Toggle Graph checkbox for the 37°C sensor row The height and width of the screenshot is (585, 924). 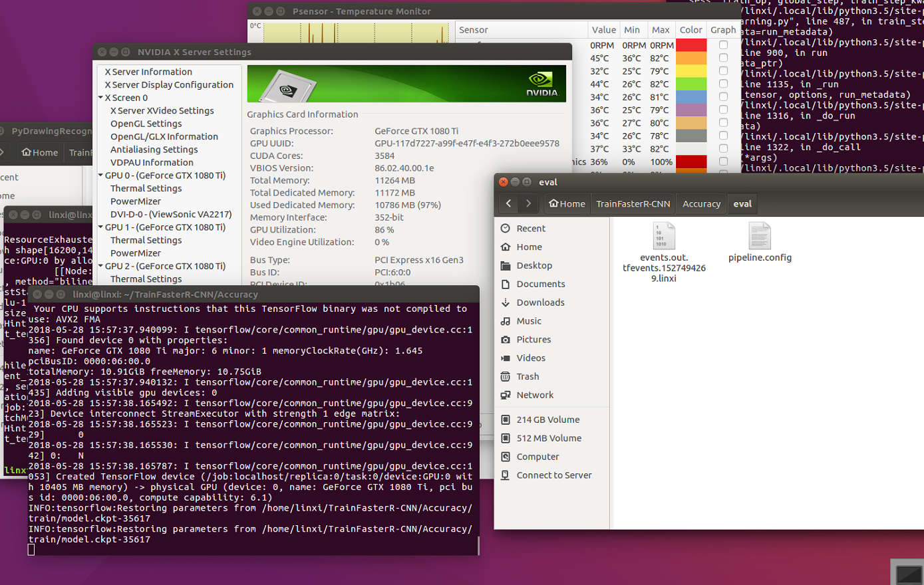point(723,149)
